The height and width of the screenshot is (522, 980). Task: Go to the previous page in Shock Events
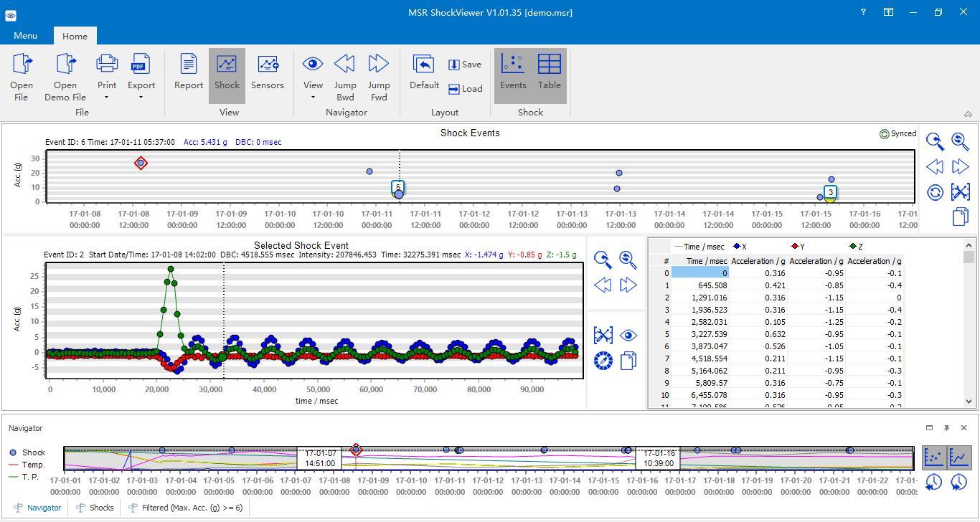935,166
